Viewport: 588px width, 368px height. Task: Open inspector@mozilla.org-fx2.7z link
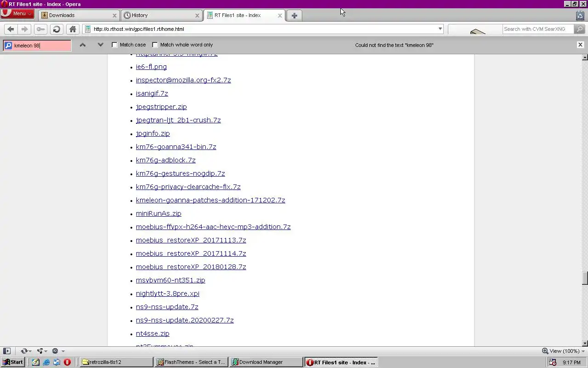point(183,80)
